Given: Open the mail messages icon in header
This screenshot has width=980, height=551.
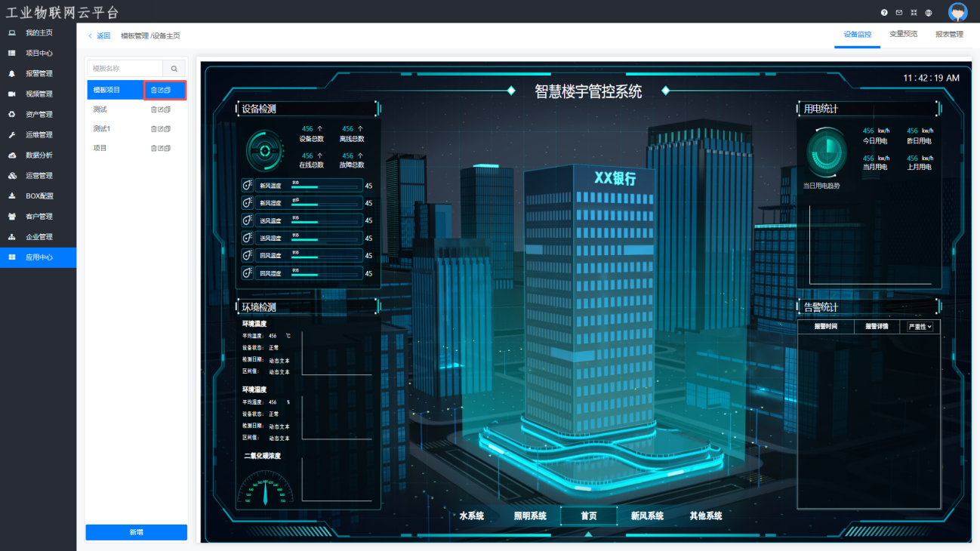Looking at the screenshot, I should pos(899,13).
